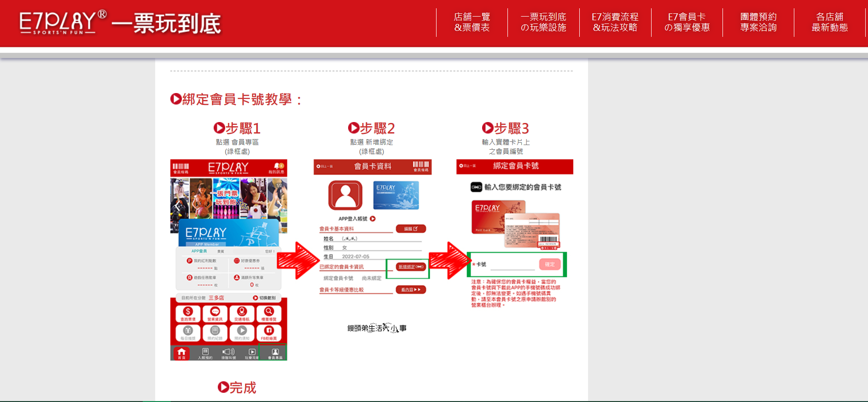Open 一票玩到底の玩樂設施 menu item
The image size is (868, 402).
pyautogui.click(x=543, y=22)
